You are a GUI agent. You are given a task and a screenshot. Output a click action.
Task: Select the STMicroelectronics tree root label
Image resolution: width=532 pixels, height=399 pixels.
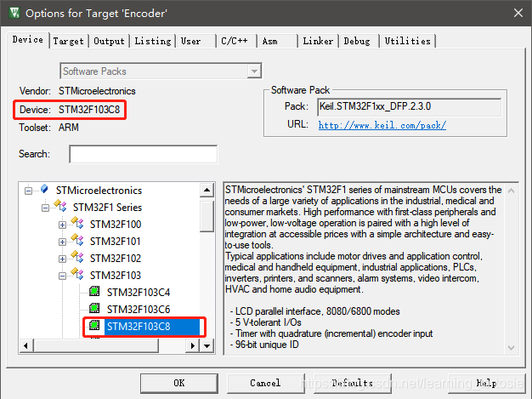(x=99, y=191)
